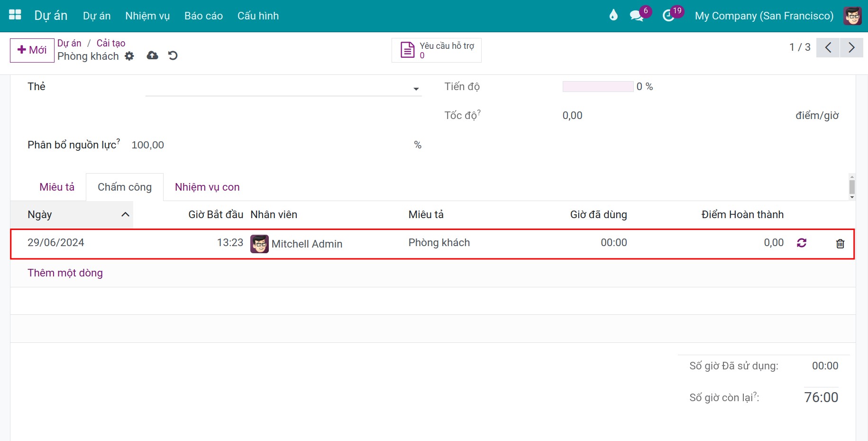Select the Chấm công tab

(125, 187)
